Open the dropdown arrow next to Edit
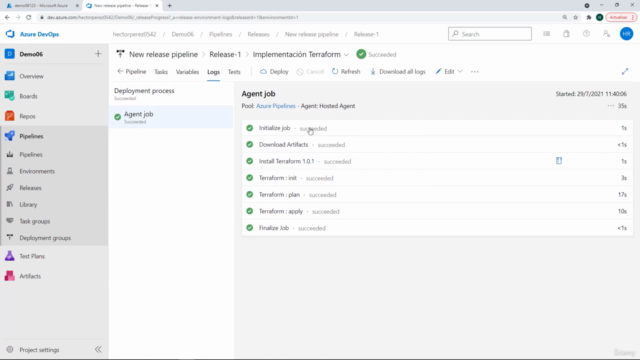Screen dimensions: 640x360 [460, 71]
